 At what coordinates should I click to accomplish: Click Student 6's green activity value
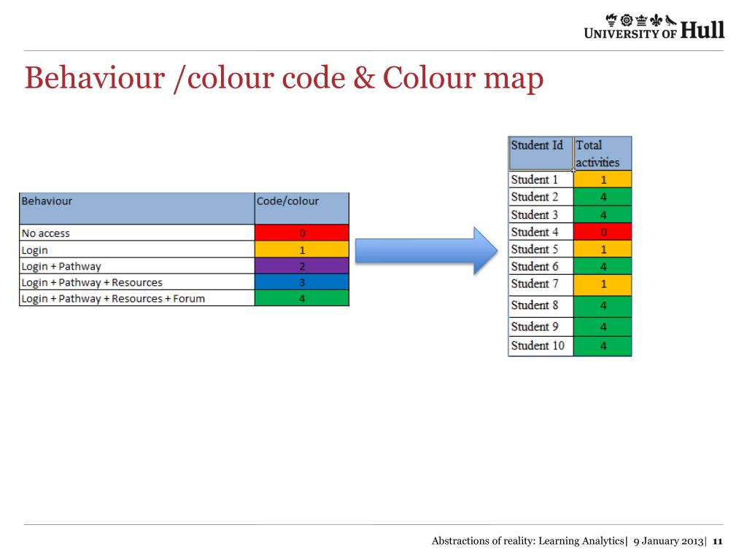pos(603,265)
